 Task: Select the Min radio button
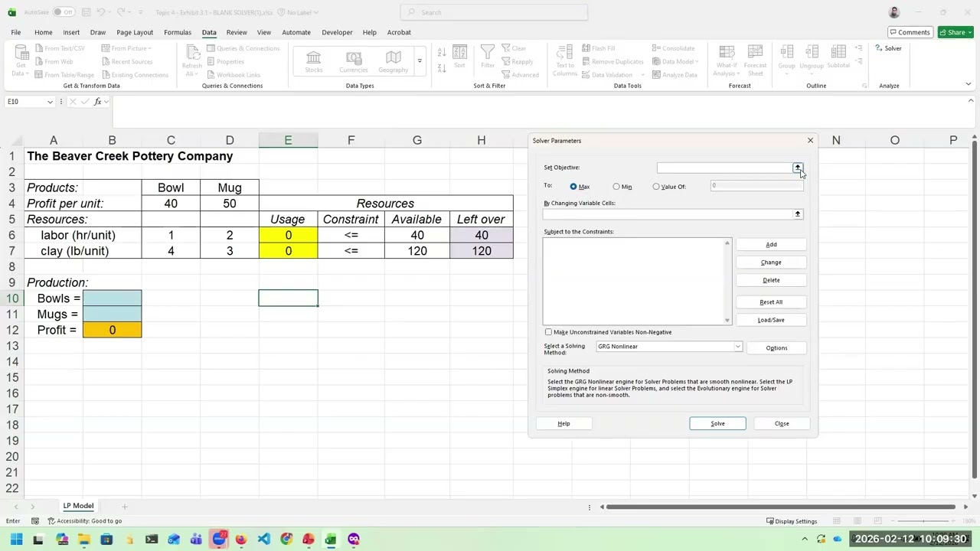(616, 187)
